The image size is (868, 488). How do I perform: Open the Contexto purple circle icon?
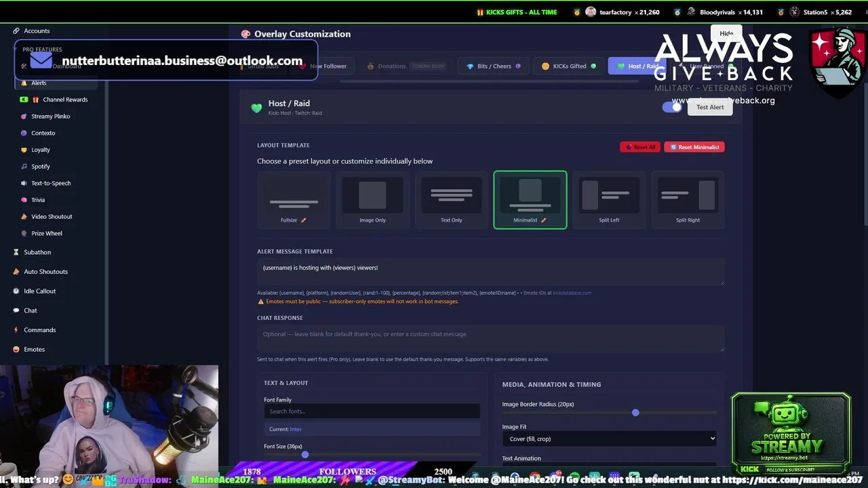coord(24,133)
